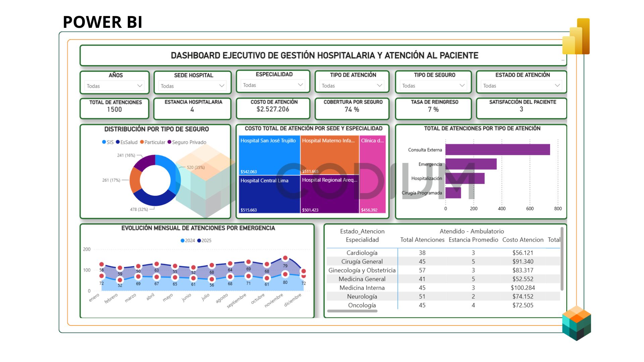This screenshot has width=644, height=362.
Task: Select the Hospital Central Lima tile
Action: (269, 194)
